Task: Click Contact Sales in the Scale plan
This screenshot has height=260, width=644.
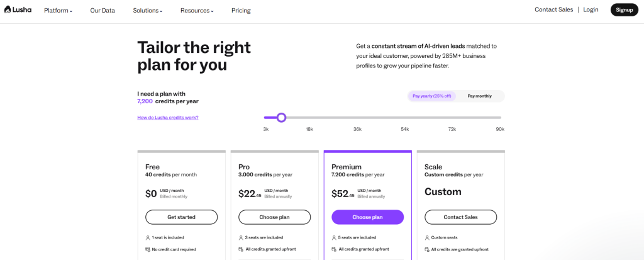Action: tap(460, 217)
